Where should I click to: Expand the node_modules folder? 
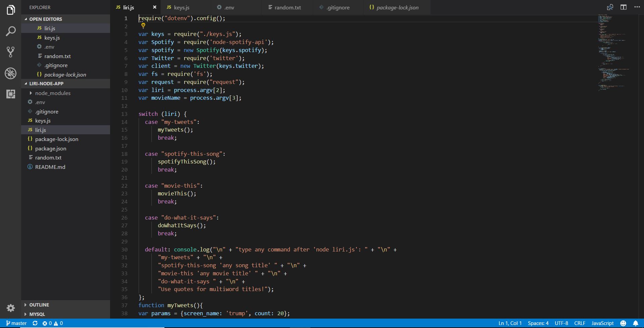coord(53,93)
